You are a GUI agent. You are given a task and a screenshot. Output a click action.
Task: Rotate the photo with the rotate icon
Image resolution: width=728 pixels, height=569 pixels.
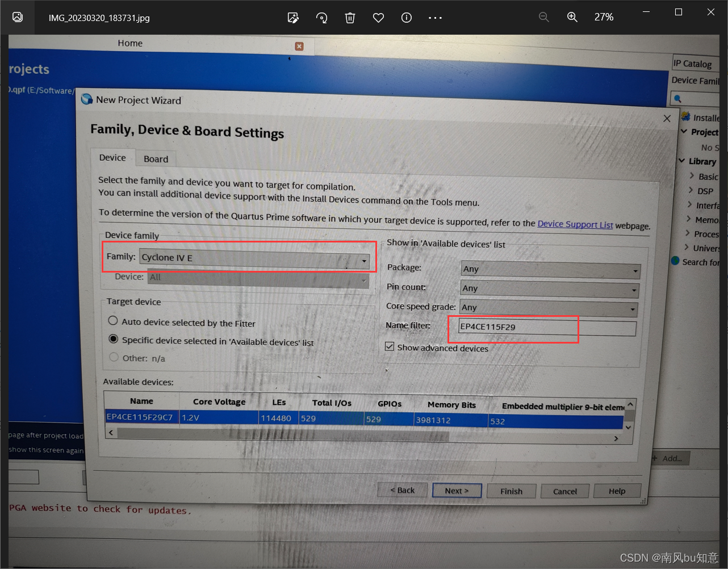point(321,18)
